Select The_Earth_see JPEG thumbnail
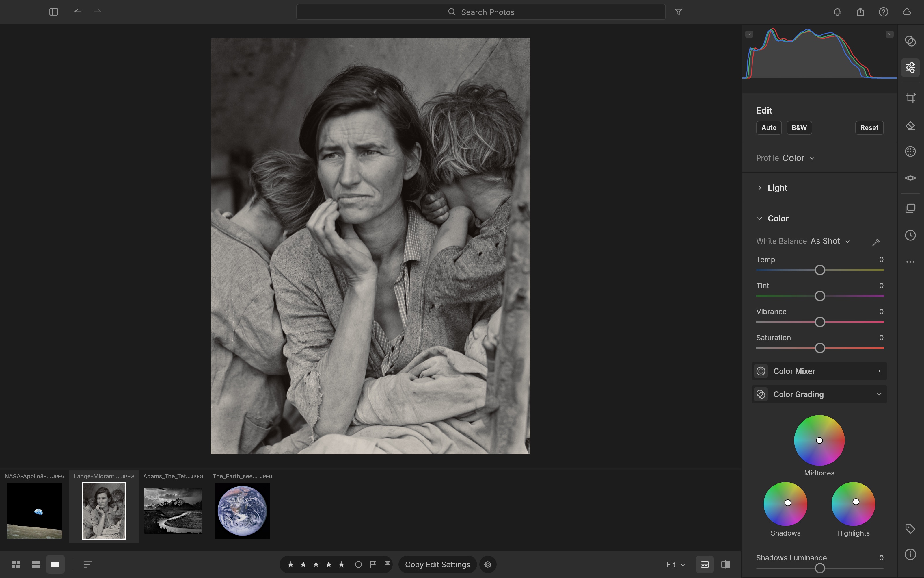Screen dimensions: 924x578 (x=242, y=511)
